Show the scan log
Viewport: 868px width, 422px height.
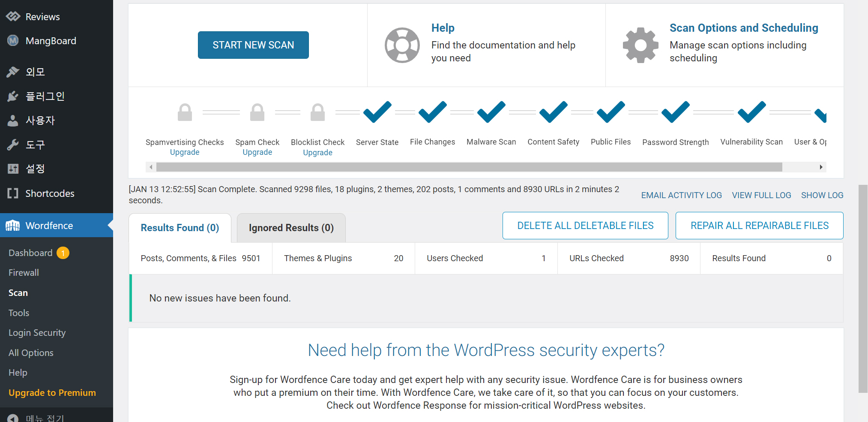(822, 195)
